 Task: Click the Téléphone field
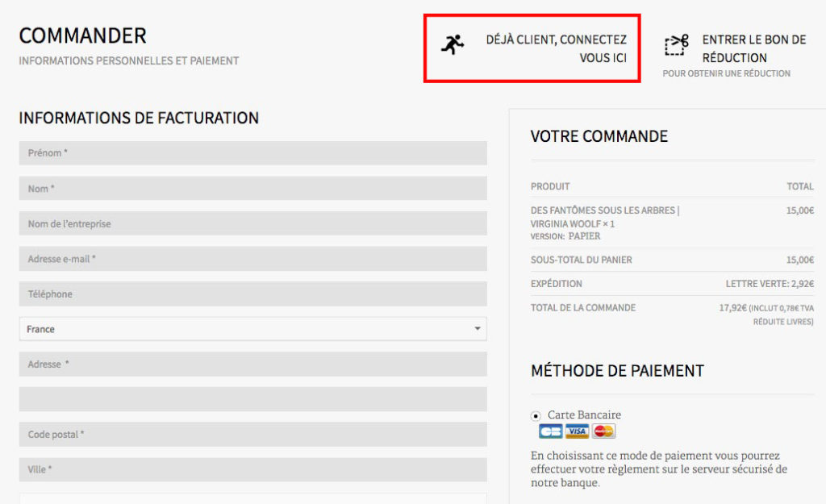pyautogui.click(x=252, y=294)
